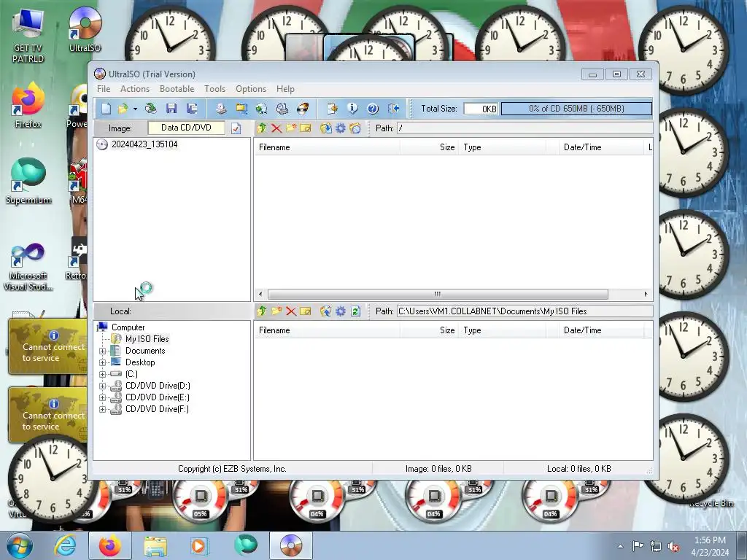This screenshot has height=560, width=747.
Task: Click the Add Files page icon in main toolbar
Action: [x=332, y=109]
